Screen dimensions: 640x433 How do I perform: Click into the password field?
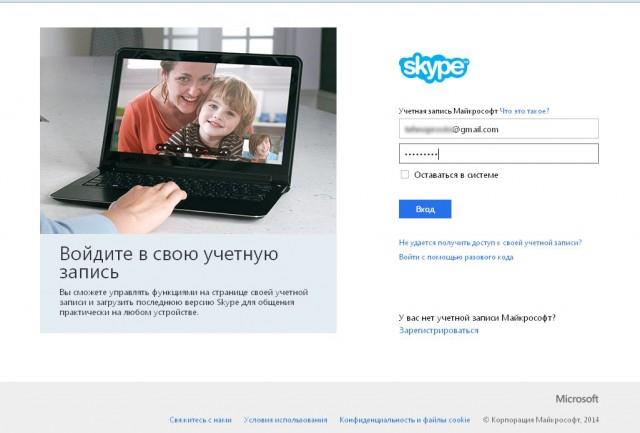499,153
